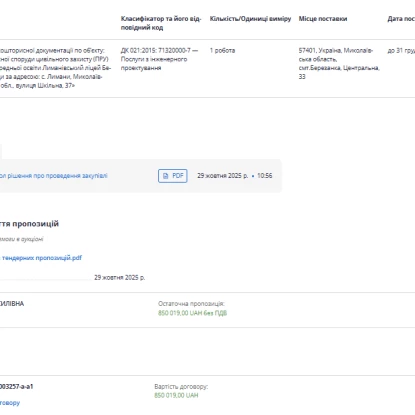Click the item description ending Шкільна, 37
The height and width of the screenshot is (415, 415).
click(x=55, y=68)
